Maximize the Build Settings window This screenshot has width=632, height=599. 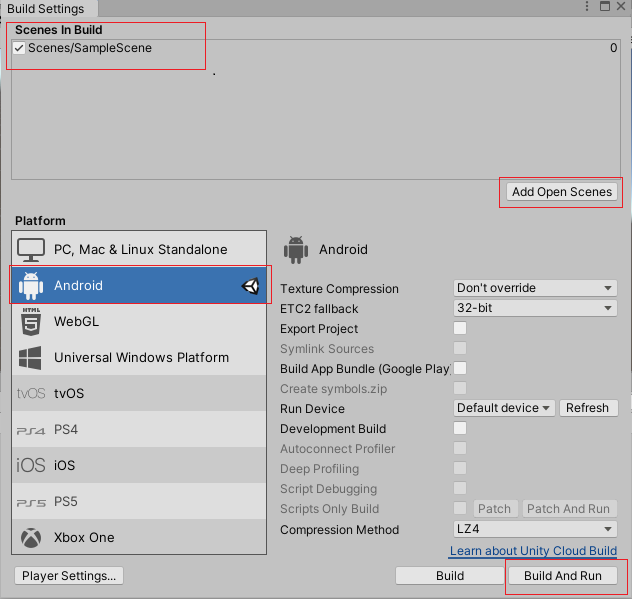(605, 6)
